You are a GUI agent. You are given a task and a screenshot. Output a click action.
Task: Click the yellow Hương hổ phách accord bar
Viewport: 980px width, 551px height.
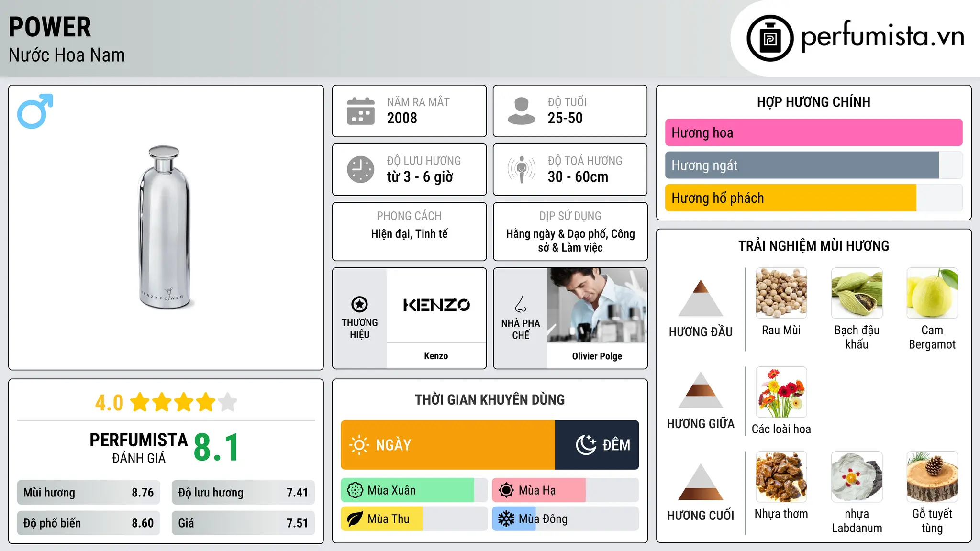791,198
